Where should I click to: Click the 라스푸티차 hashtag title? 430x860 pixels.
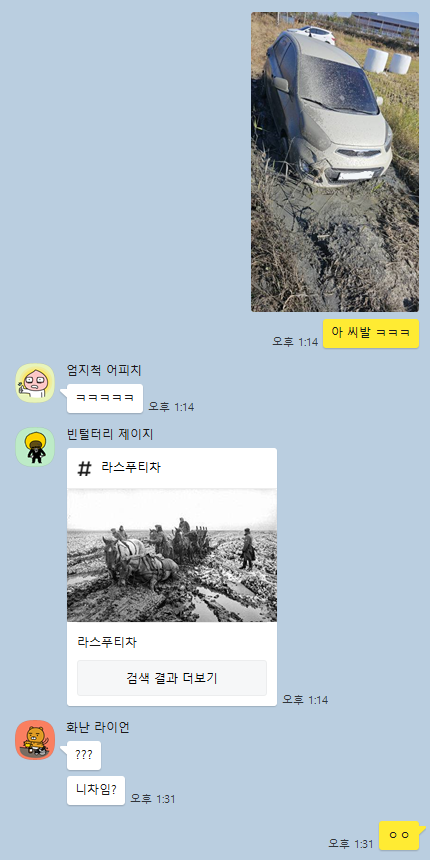coord(131,468)
